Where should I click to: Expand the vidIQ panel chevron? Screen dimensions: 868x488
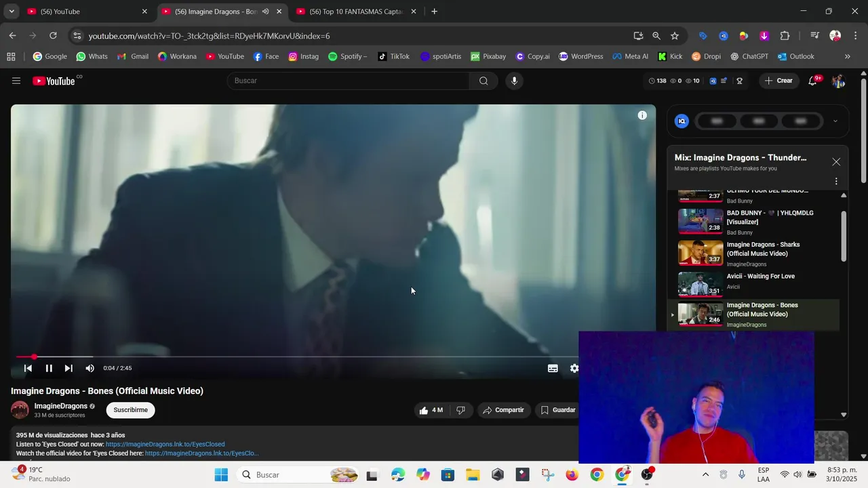pyautogui.click(x=835, y=121)
